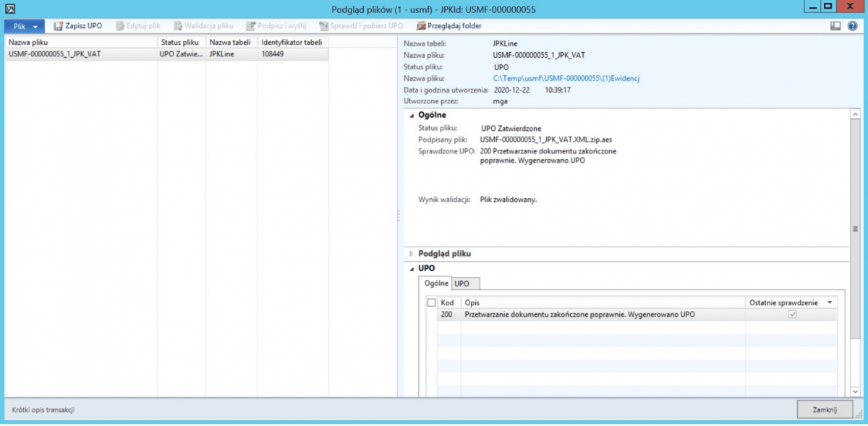Open the Ostatnie sprawdzenie column dropdown
This screenshot has height=426, width=868.
point(829,302)
